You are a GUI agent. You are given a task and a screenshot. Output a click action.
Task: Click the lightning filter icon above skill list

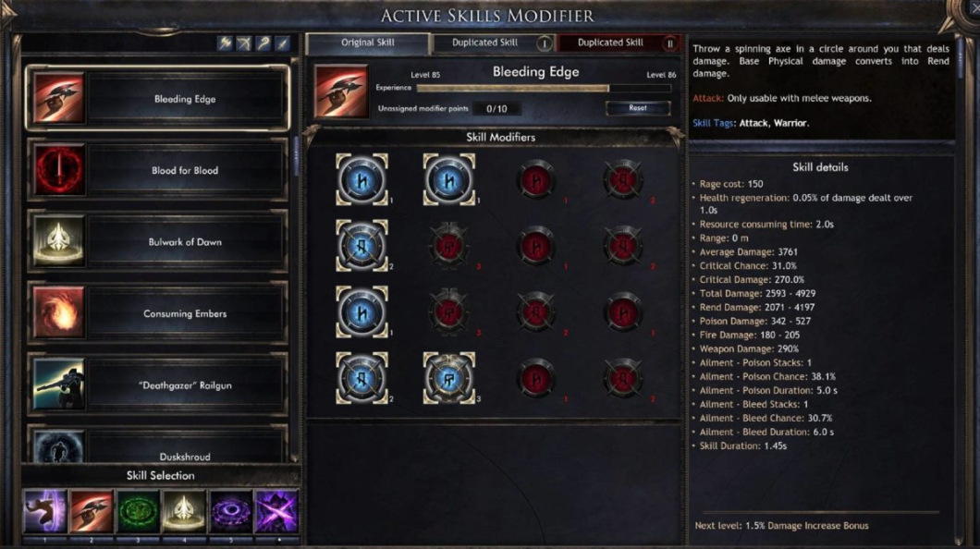coord(225,43)
